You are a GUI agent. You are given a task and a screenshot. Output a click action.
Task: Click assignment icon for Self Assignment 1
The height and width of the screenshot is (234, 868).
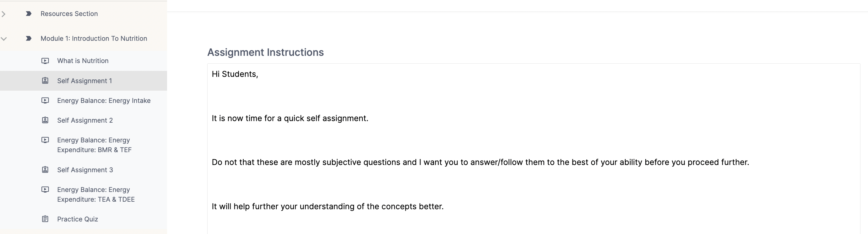click(45, 81)
